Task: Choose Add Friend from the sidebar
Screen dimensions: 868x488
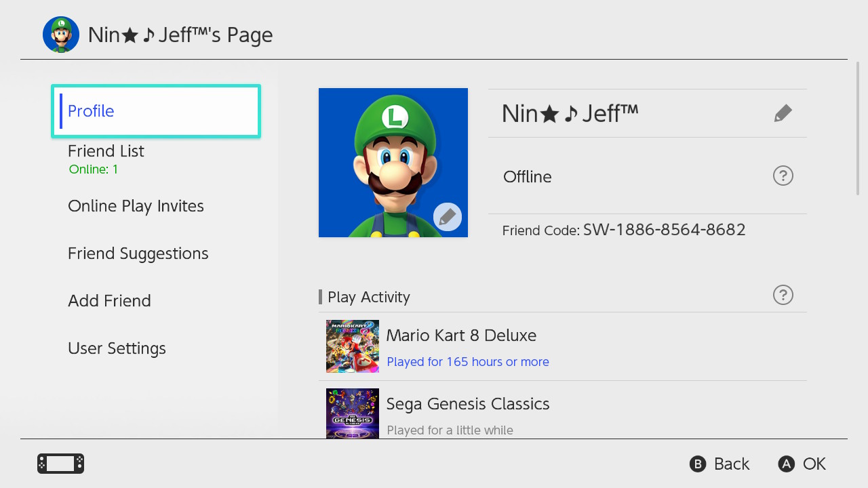Action: (x=109, y=301)
